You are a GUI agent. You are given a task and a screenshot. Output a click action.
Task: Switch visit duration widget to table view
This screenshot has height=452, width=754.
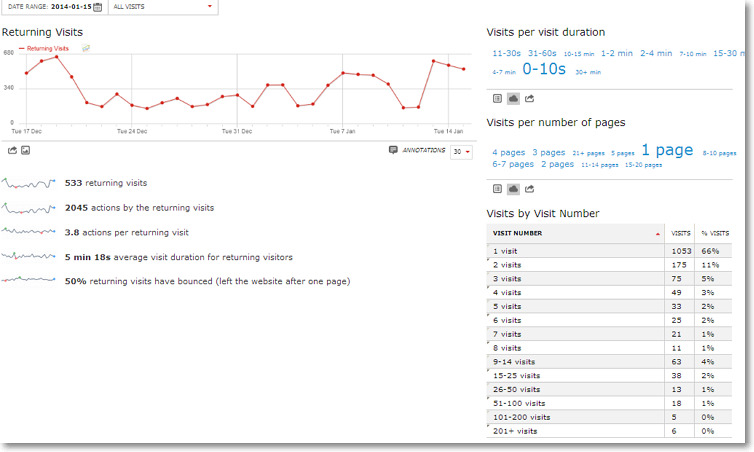point(497,98)
